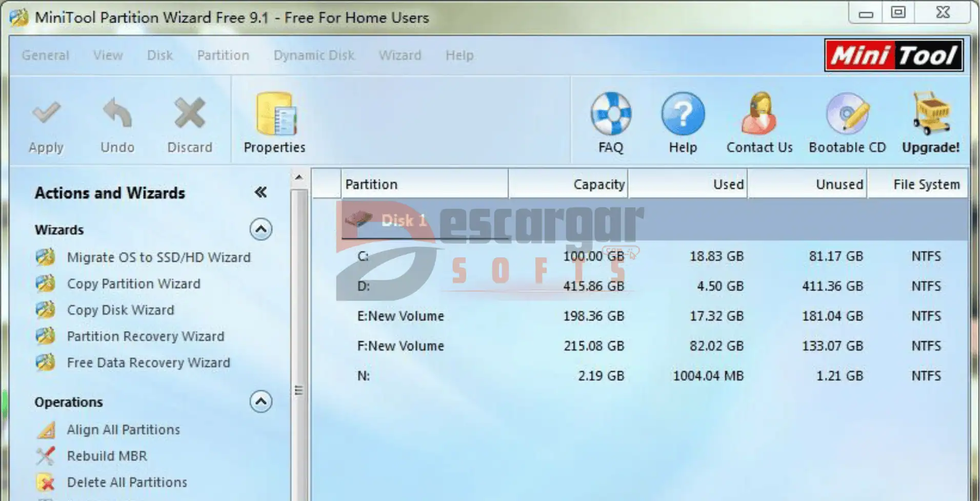Image resolution: width=980 pixels, height=501 pixels.
Task: Select the E:New Volume partition row
Action: click(x=401, y=316)
